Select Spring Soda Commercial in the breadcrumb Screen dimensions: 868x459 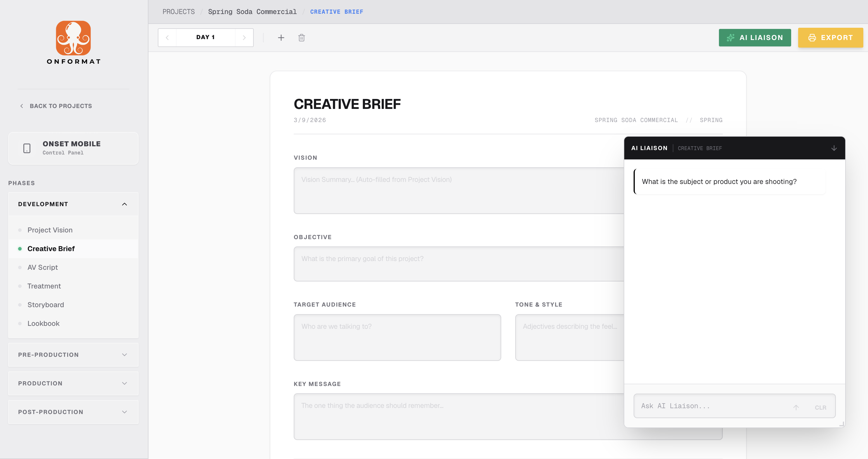click(x=253, y=11)
